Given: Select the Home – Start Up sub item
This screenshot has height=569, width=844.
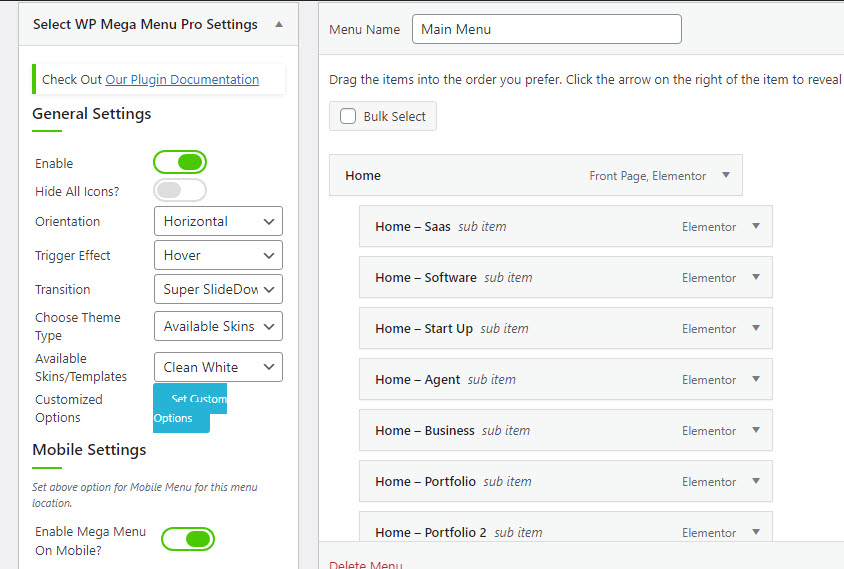Looking at the screenshot, I should click(566, 328).
